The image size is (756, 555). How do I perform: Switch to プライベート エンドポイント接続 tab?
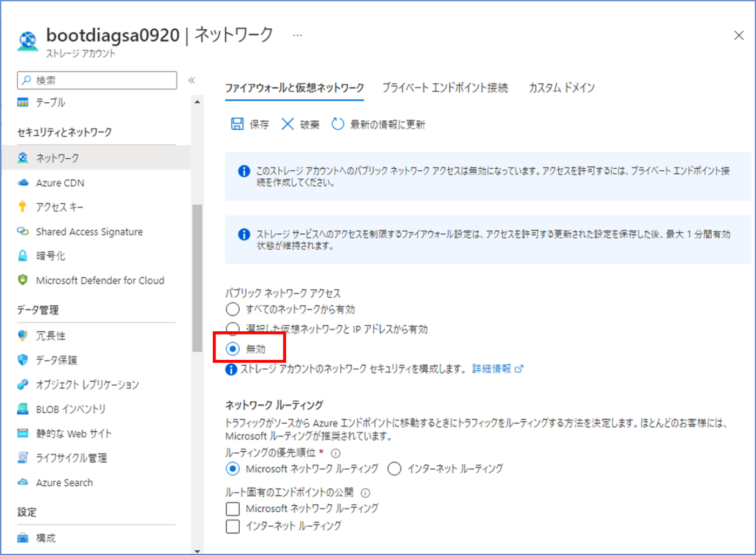pos(445,88)
